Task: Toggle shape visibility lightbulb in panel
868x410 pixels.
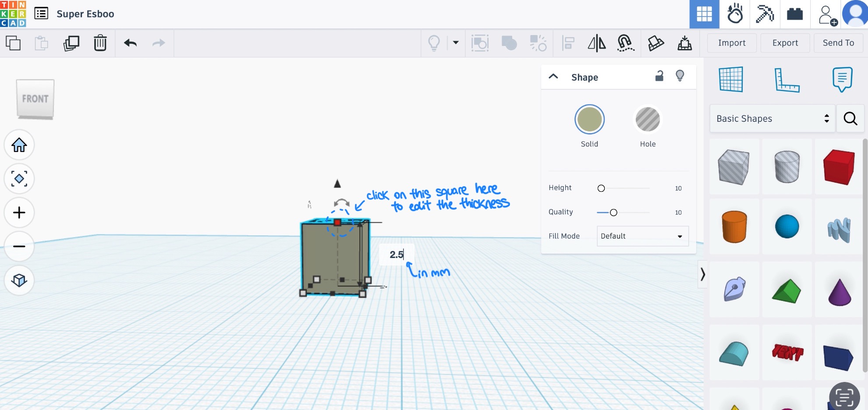Action: [x=680, y=76]
